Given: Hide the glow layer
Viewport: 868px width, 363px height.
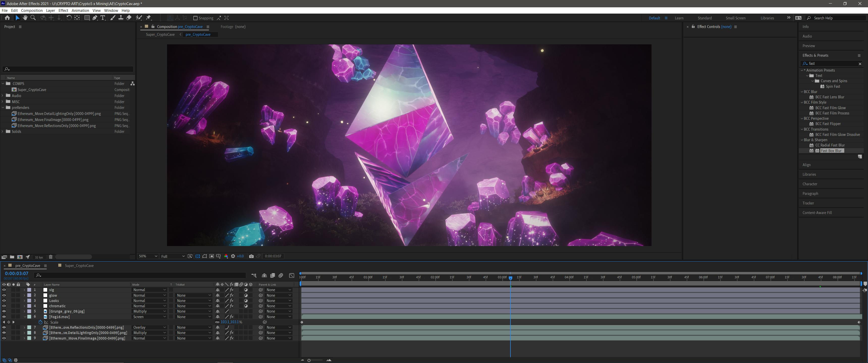Looking at the screenshot, I should 4,295.
